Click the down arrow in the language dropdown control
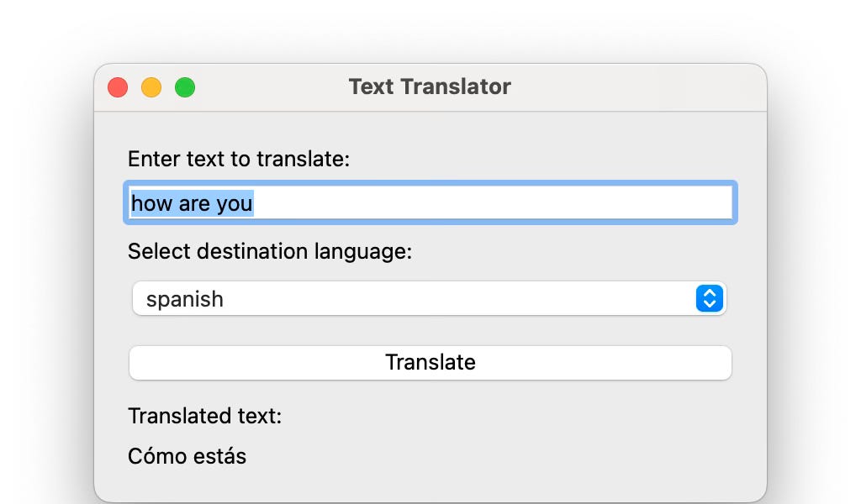The height and width of the screenshot is (504, 861). (x=709, y=303)
